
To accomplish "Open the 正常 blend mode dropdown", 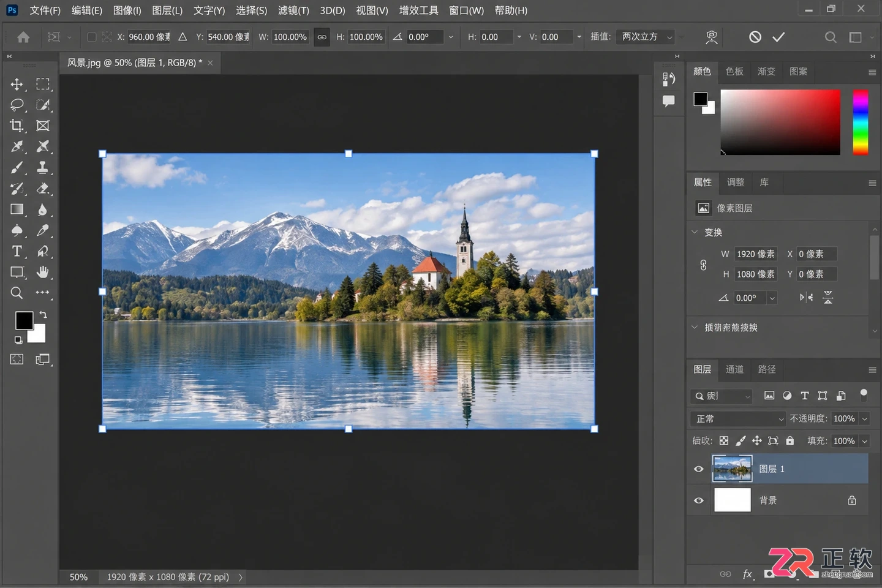I will [x=738, y=419].
